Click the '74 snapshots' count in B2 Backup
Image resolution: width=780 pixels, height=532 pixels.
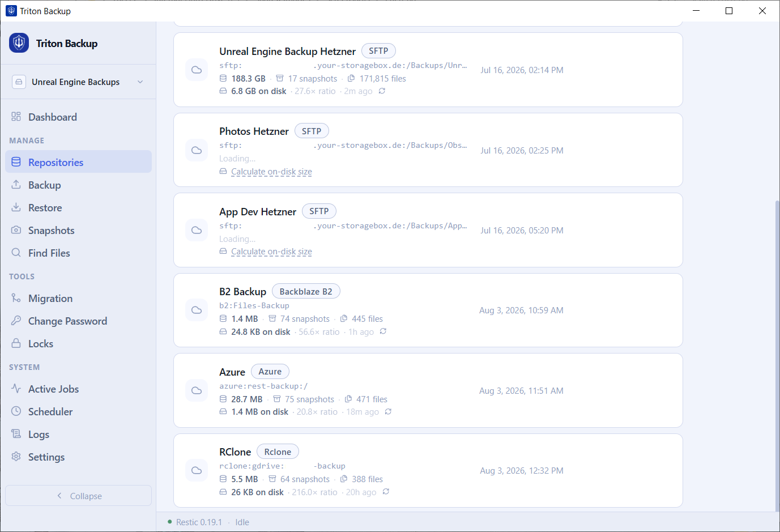(x=305, y=319)
